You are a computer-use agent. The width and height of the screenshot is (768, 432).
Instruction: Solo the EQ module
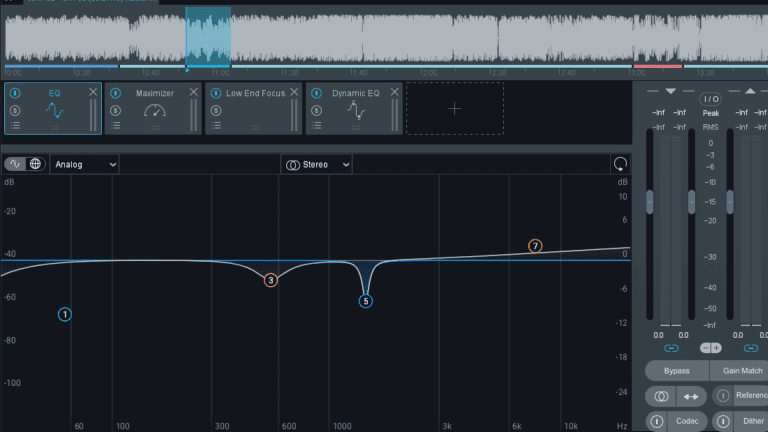[15, 111]
